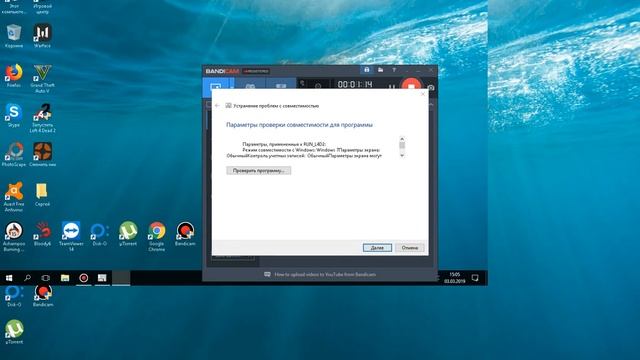The width and height of the screenshot is (640, 360).
Task: Click the taskbar clock showing 15:05
Action: tap(454, 278)
